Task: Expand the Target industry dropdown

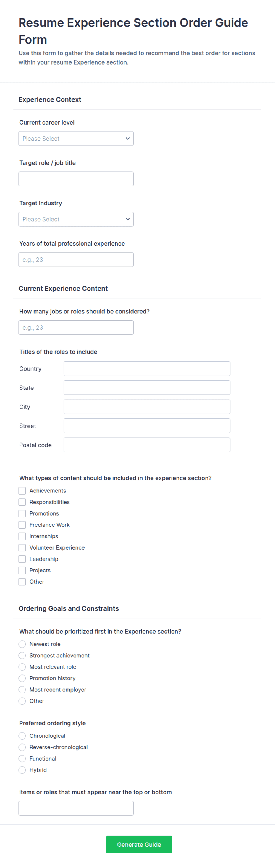Action: tap(76, 219)
